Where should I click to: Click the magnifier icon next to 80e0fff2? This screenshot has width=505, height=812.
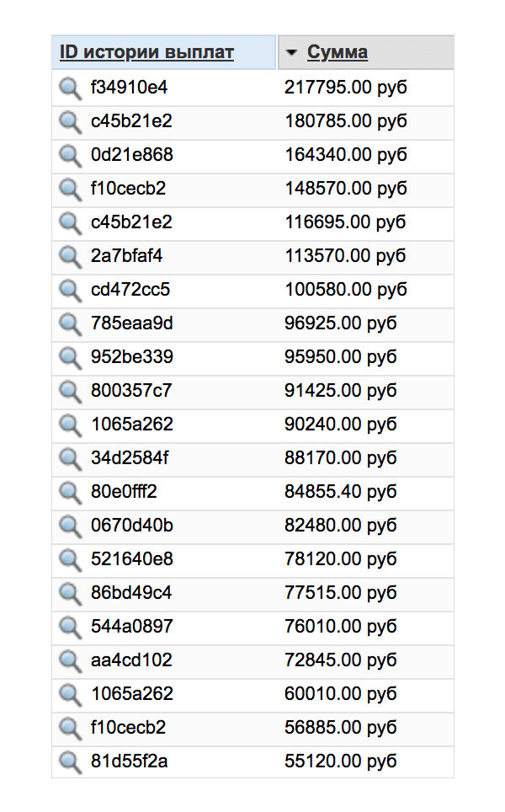pyautogui.click(x=69, y=492)
